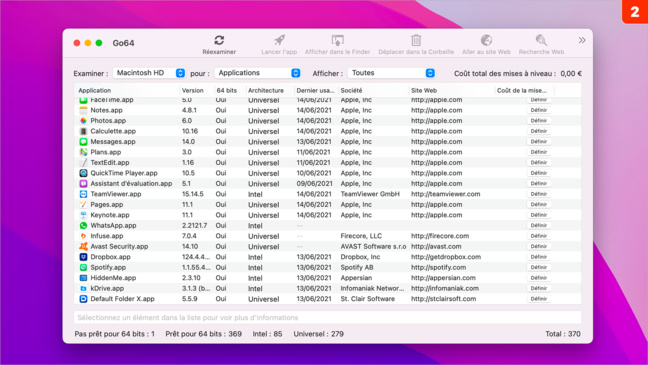Screen dimensions: 648x365
Task: Open the Applications scope dropdown
Action: pos(257,73)
